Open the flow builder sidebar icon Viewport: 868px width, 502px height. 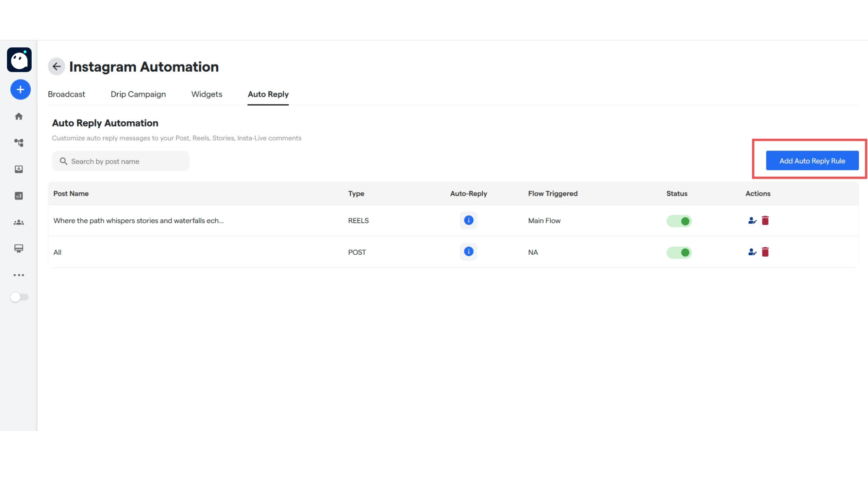point(19,143)
